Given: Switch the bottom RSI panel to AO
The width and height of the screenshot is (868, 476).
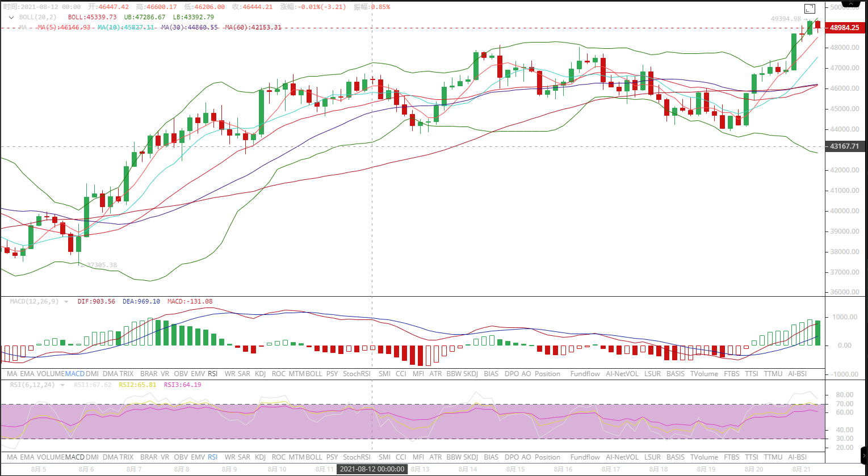Looking at the screenshot, I should [526, 457].
